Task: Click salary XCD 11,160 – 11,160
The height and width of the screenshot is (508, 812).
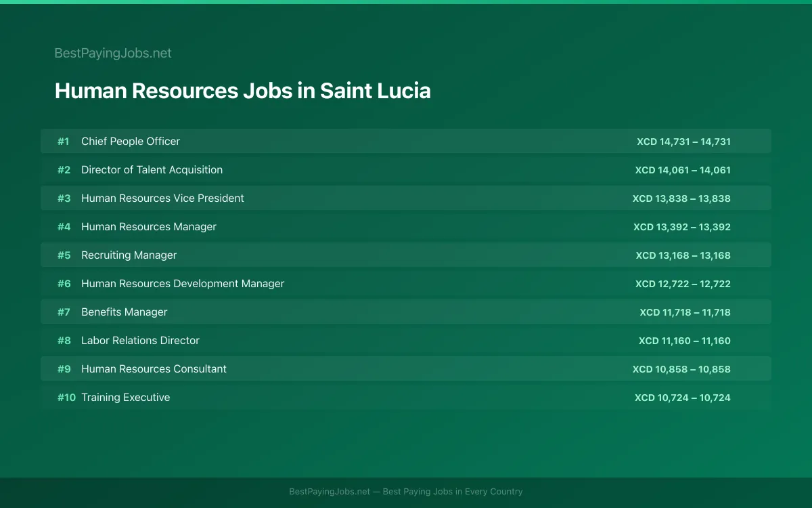Action: pyautogui.click(x=685, y=341)
